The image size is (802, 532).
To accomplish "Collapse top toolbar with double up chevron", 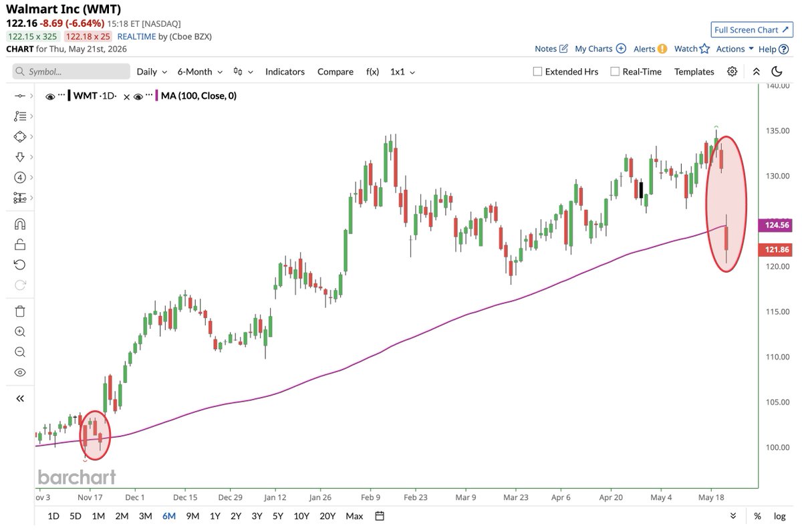I will [756, 72].
